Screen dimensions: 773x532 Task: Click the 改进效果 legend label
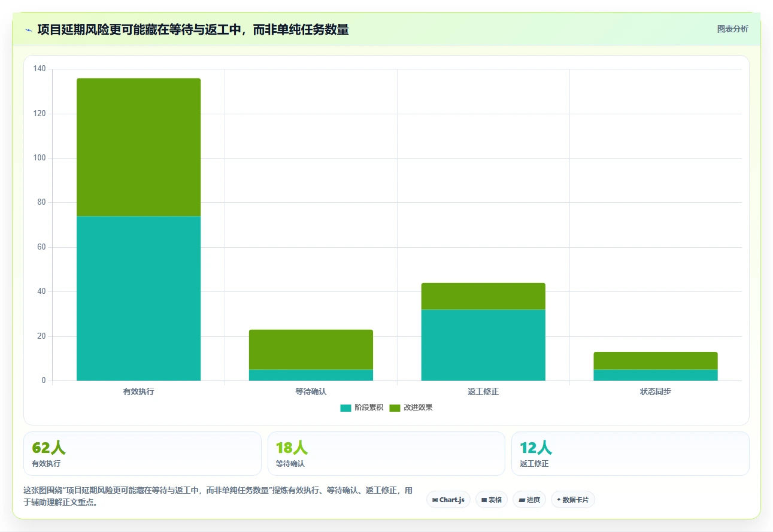pos(418,408)
